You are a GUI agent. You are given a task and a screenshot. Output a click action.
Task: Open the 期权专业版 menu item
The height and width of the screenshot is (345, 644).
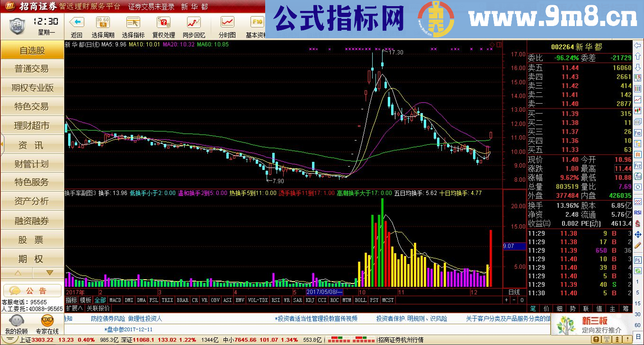click(x=32, y=88)
